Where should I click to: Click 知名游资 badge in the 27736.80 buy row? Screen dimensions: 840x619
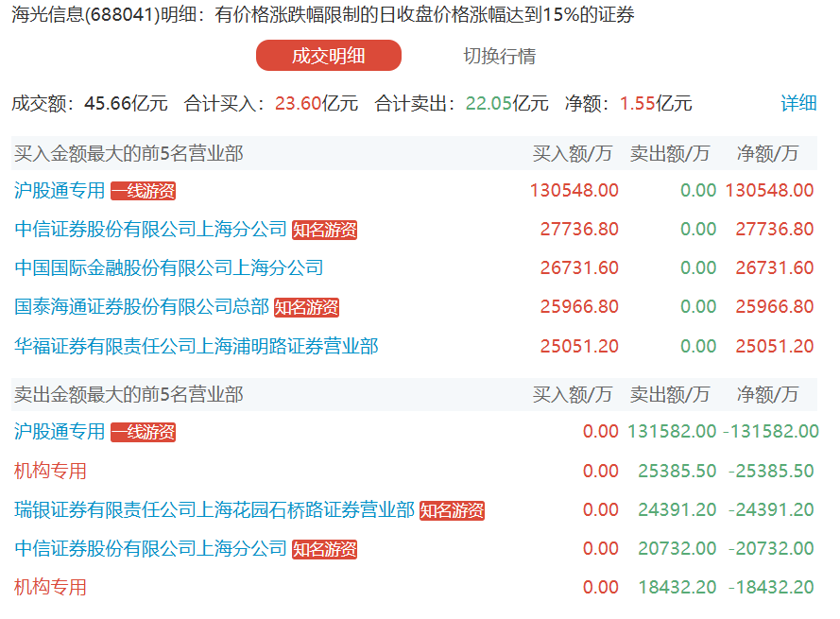coord(324,230)
